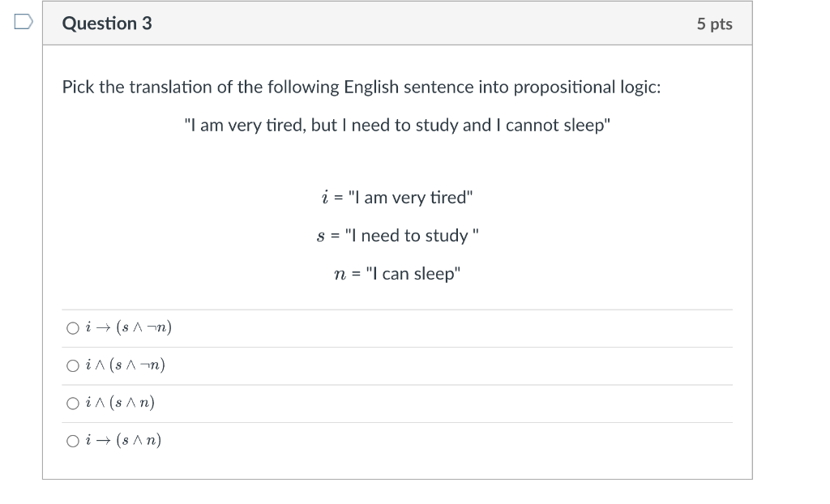Image resolution: width=830 pixels, height=504 pixels.
Task: Click the definition n = "I can sleep"
Action: [x=397, y=273]
